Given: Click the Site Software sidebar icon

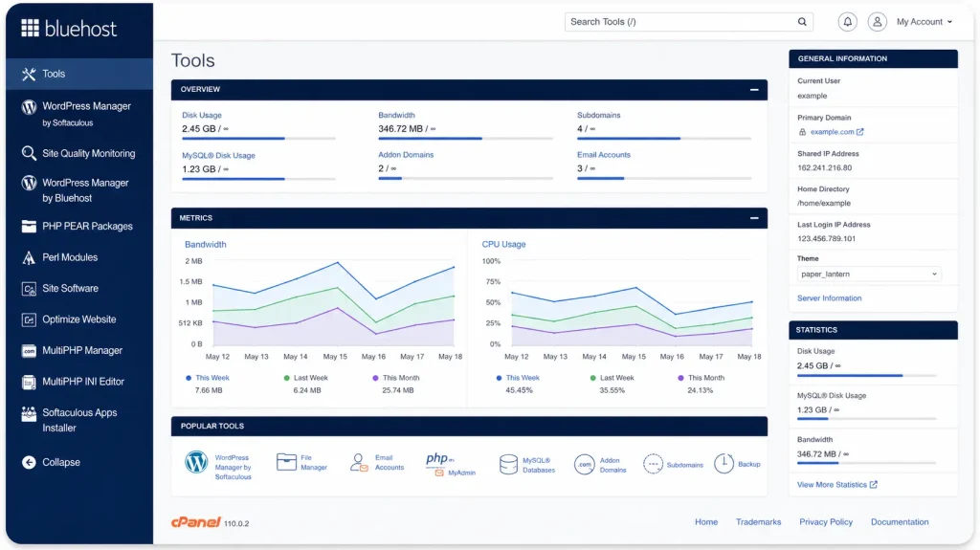Looking at the screenshot, I should click(x=29, y=289).
